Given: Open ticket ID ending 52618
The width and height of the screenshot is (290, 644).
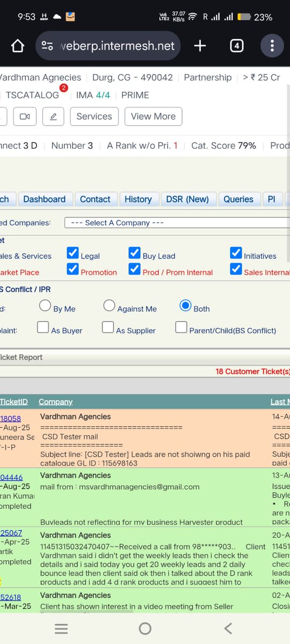Looking at the screenshot, I should point(11,597).
